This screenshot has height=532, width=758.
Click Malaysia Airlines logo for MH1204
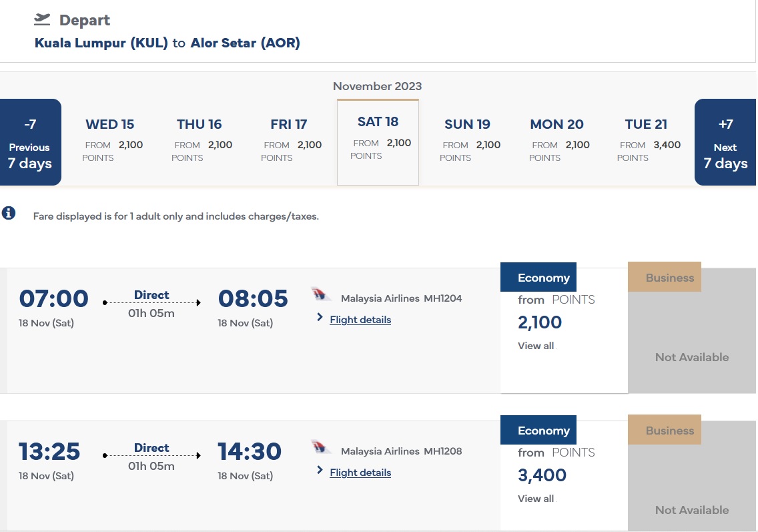coord(322,295)
